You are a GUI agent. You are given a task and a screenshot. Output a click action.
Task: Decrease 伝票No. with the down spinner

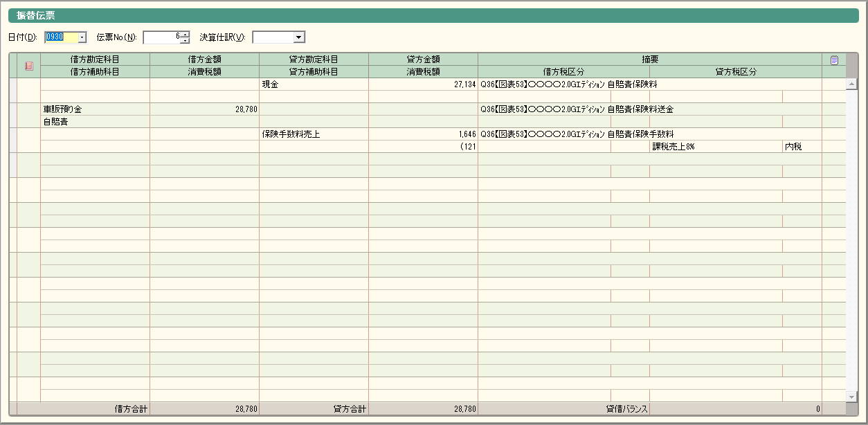point(185,40)
